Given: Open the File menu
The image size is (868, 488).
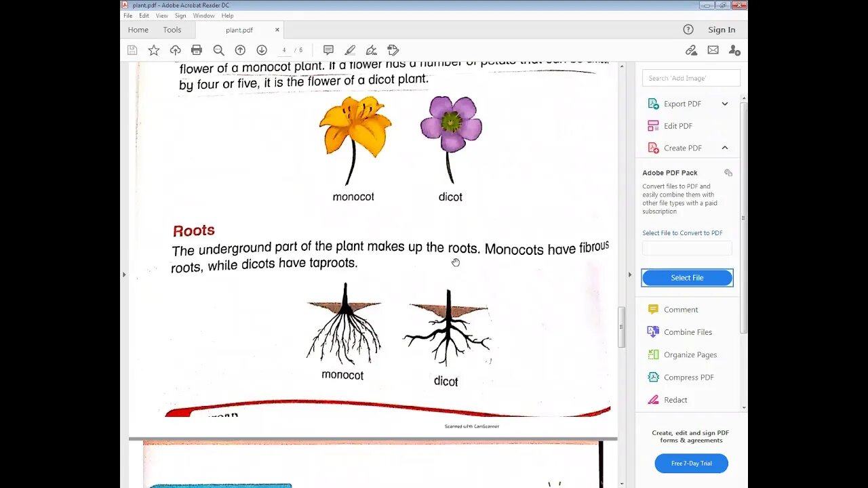Looking at the screenshot, I should click(x=127, y=16).
